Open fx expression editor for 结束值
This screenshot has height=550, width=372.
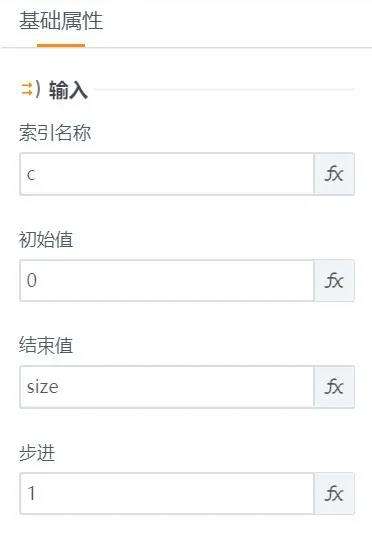[x=334, y=387]
